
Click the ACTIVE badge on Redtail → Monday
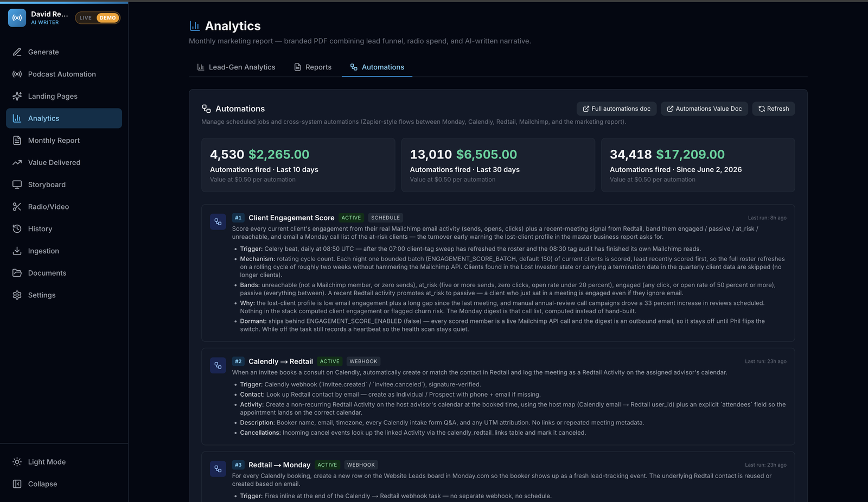click(327, 465)
